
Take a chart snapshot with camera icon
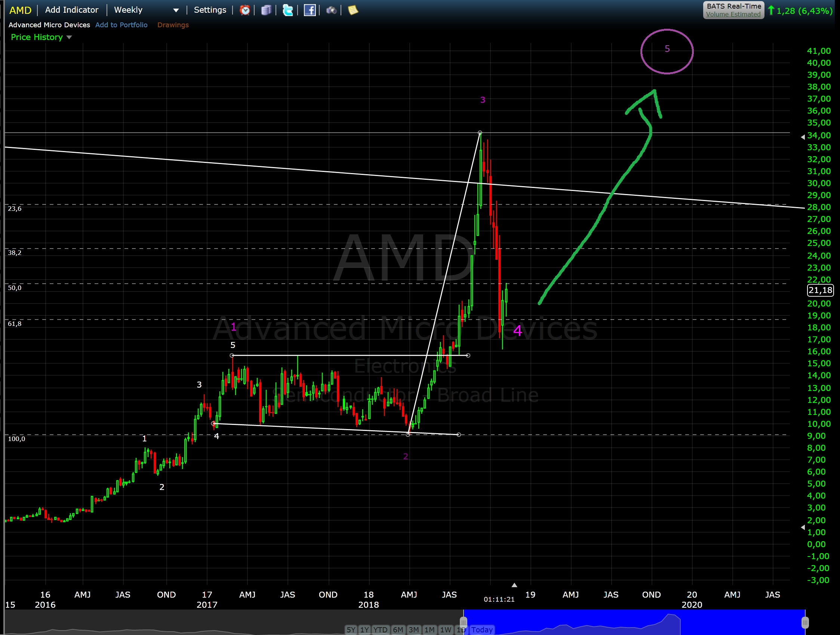tap(331, 10)
